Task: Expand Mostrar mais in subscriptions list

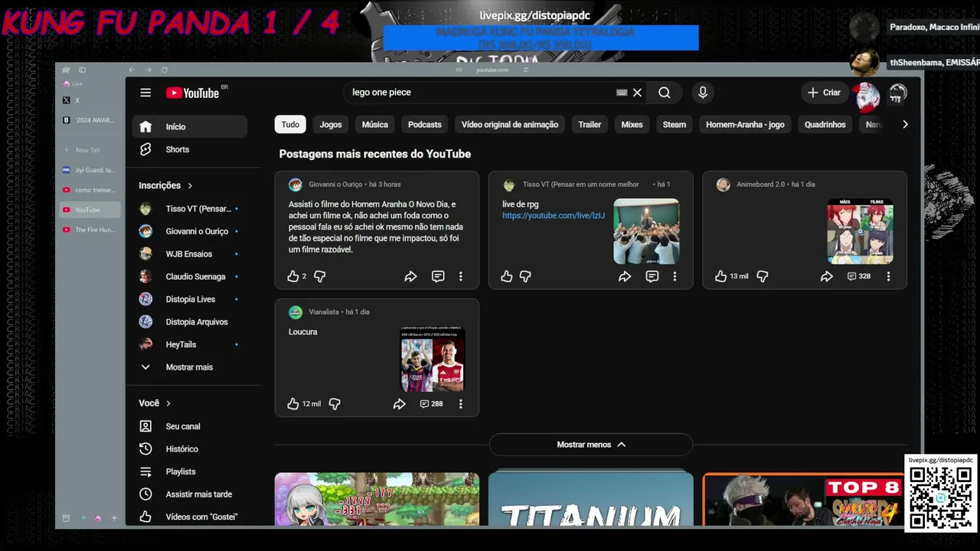Action: [189, 367]
